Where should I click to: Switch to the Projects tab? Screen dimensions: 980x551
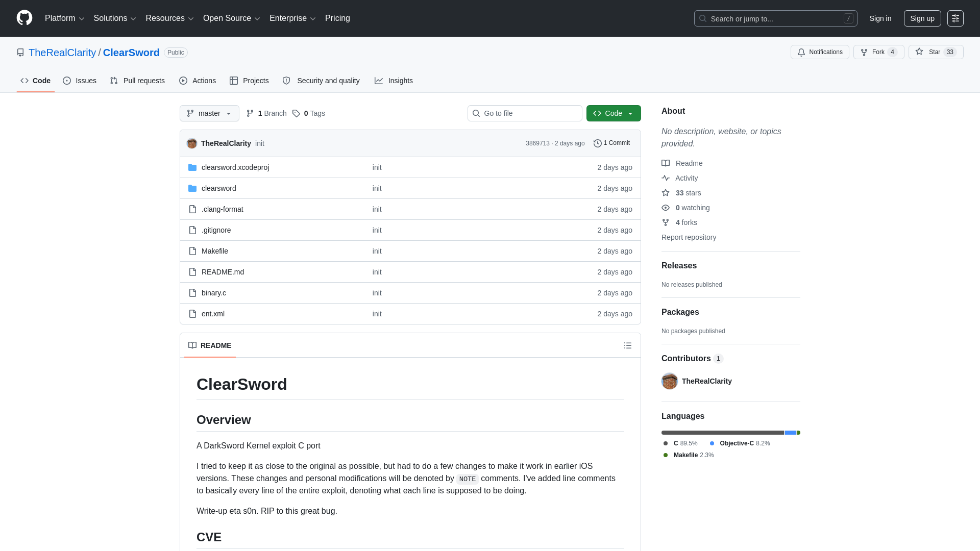pyautogui.click(x=249, y=81)
